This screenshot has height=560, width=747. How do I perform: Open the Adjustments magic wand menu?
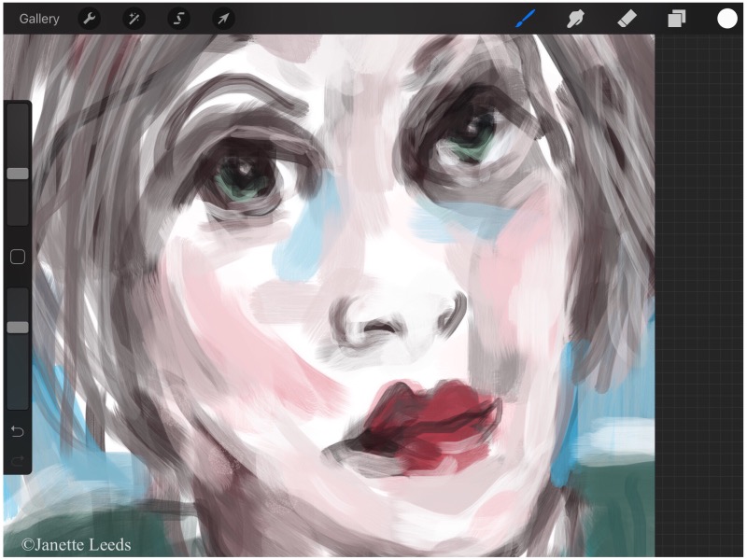point(134,19)
